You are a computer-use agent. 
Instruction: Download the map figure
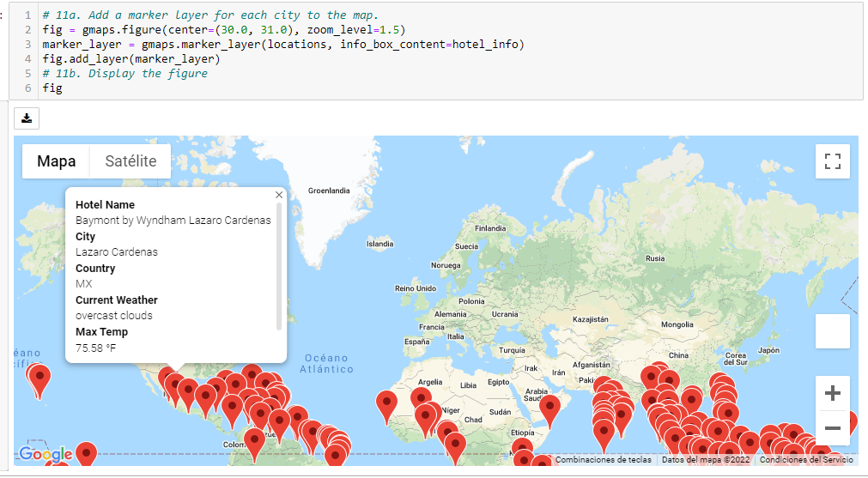point(26,118)
